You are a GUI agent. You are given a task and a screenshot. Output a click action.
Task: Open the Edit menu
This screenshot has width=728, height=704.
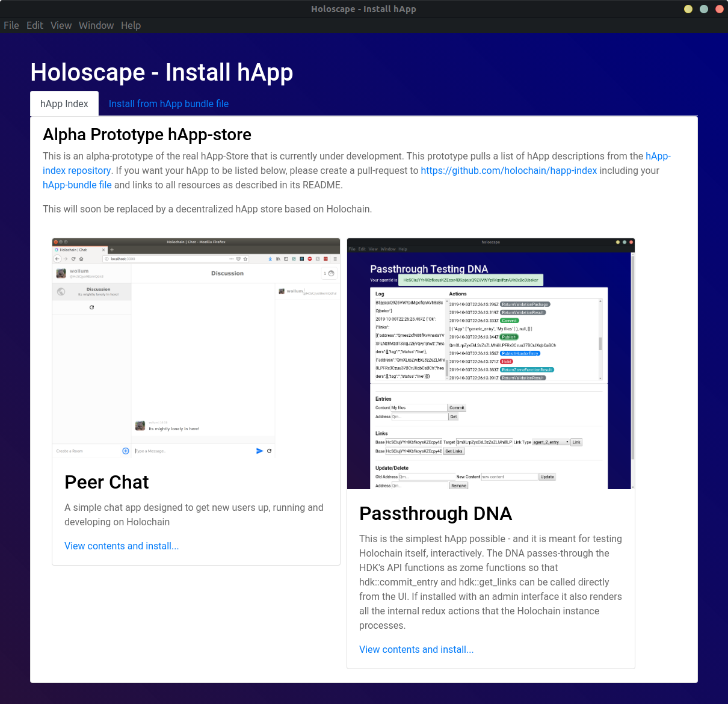click(x=35, y=25)
